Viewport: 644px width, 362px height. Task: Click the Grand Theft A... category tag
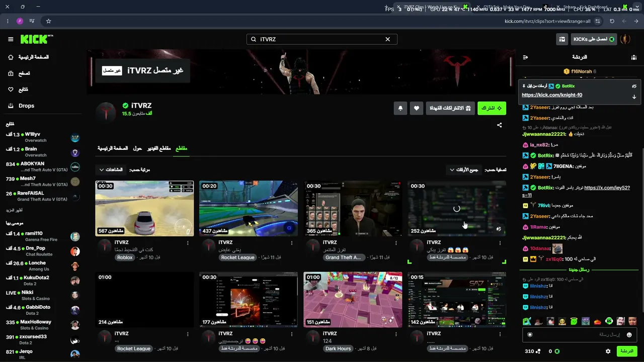(x=343, y=257)
